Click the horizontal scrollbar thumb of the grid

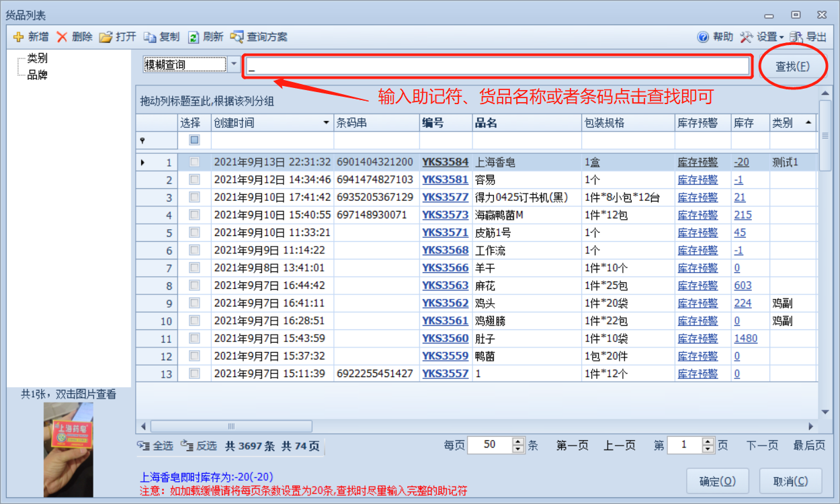pyautogui.click(x=231, y=426)
